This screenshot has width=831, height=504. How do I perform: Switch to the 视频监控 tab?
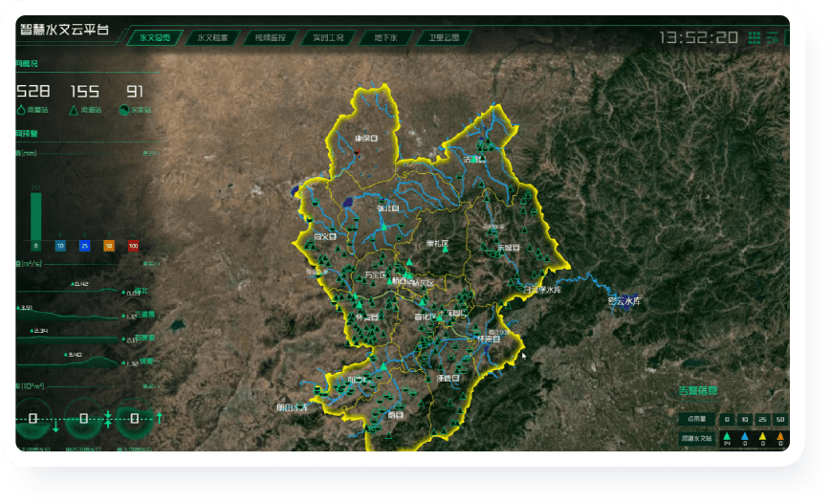point(271,37)
